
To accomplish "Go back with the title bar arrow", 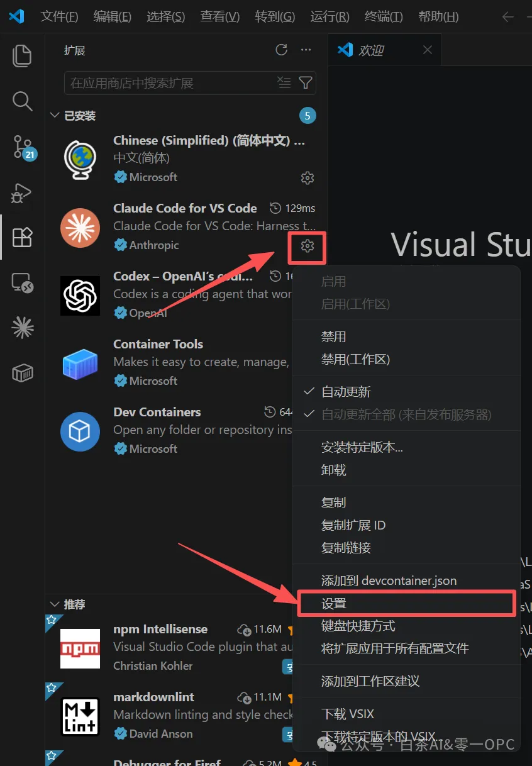I will [x=507, y=17].
